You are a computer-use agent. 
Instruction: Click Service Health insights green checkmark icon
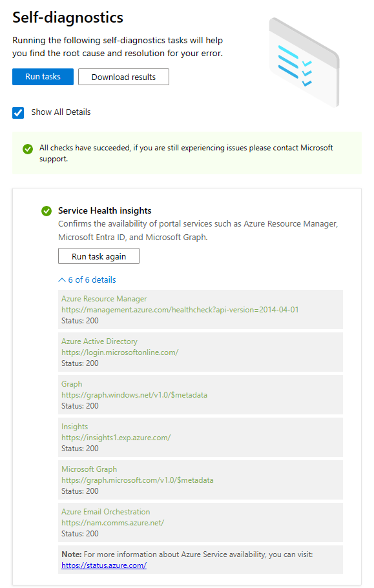click(47, 211)
